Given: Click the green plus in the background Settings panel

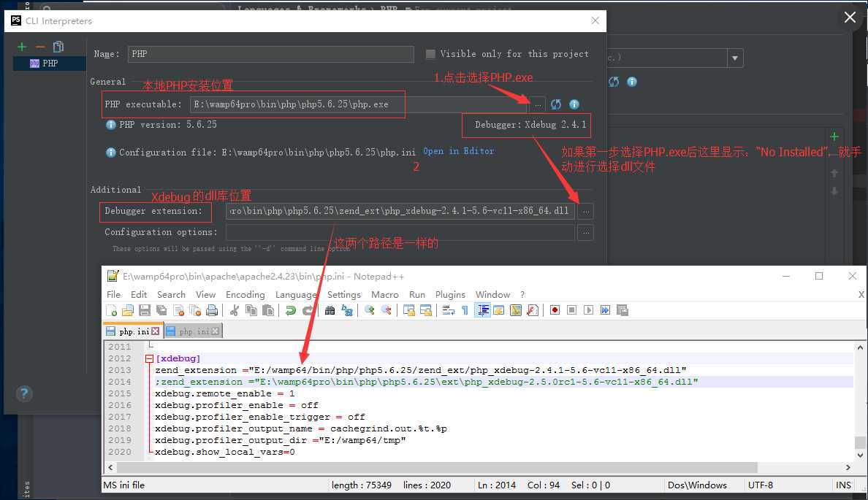Looking at the screenshot, I should click(x=834, y=136).
